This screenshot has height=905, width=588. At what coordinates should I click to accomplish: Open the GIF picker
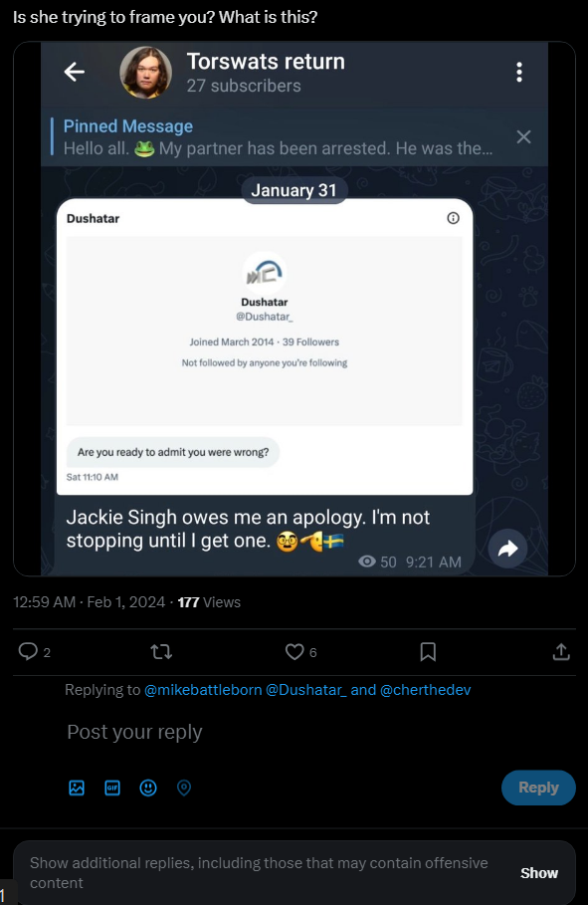[112, 788]
